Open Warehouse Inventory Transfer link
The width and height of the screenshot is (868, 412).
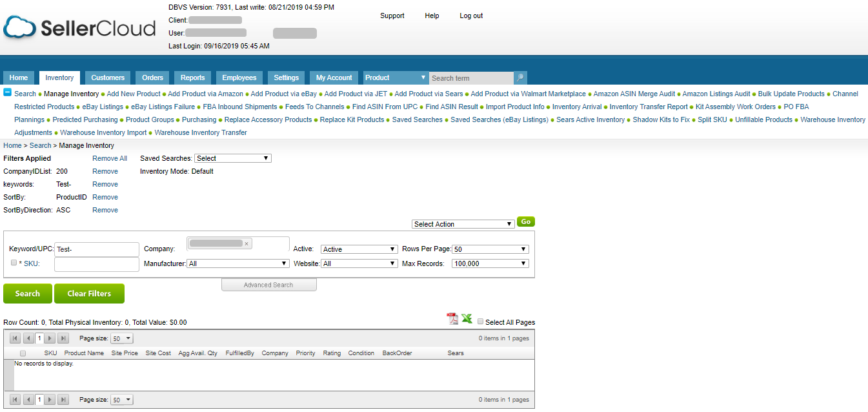point(201,132)
